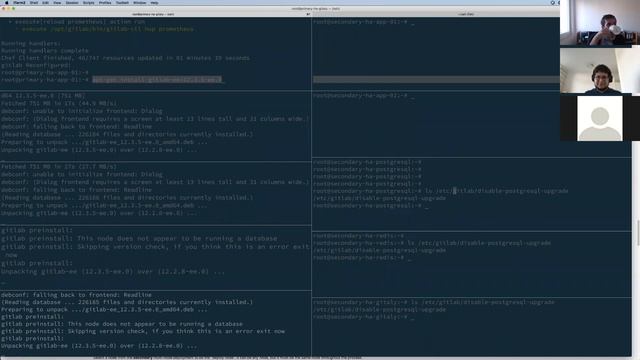The width and height of the screenshot is (640, 360).
Task: Open the View menu
Action: tap(57, 2)
